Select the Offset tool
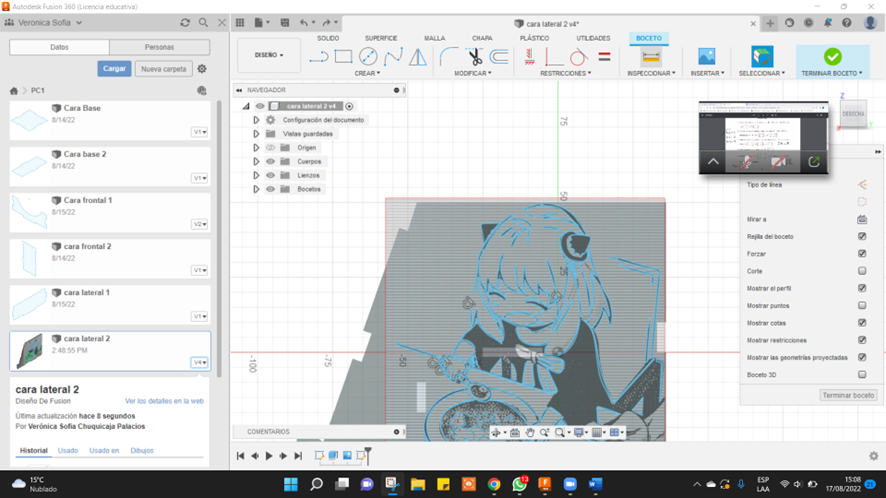The image size is (886, 498). coord(499,57)
